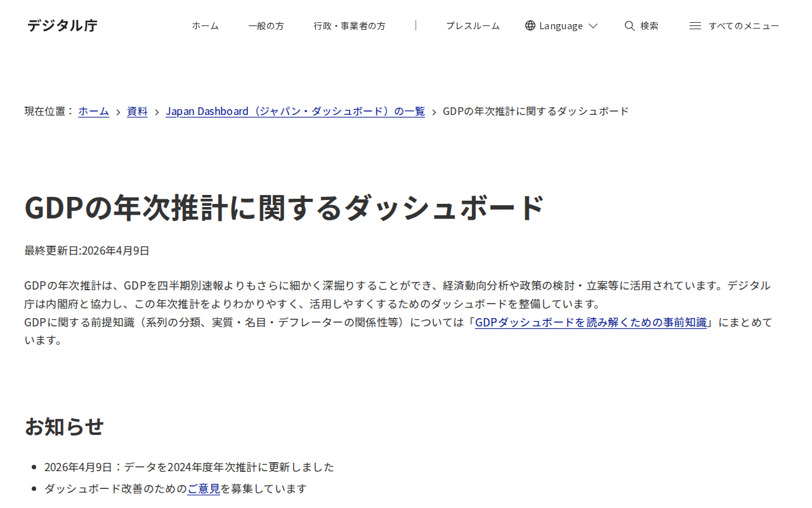Click the 最終更新日:2026年4月9日 text
The width and height of the screenshot is (812, 508).
click(x=87, y=250)
